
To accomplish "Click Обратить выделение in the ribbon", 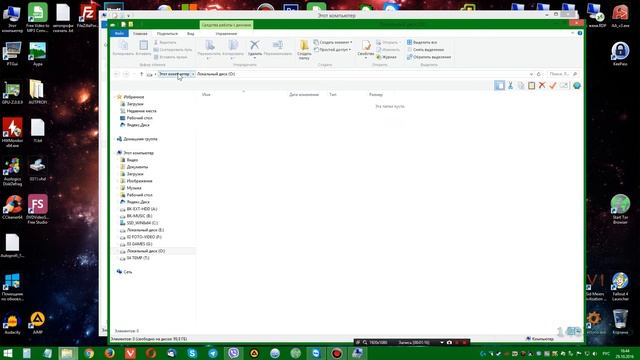I will click(429, 57).
